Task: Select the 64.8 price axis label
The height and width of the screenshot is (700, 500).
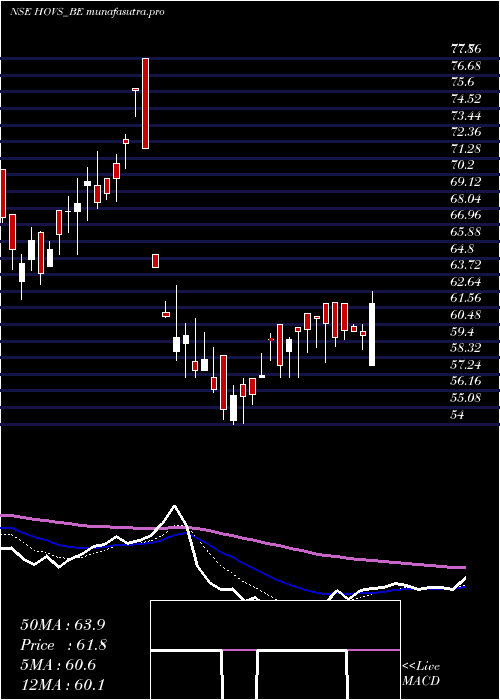Action: (x=464, y=249)
